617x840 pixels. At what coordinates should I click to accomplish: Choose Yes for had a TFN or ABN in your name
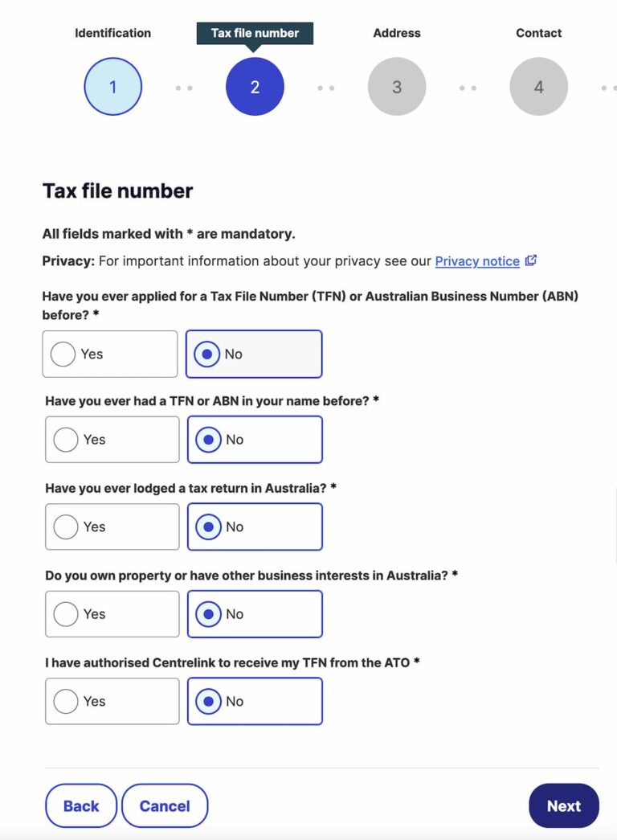tap(112, 440)
